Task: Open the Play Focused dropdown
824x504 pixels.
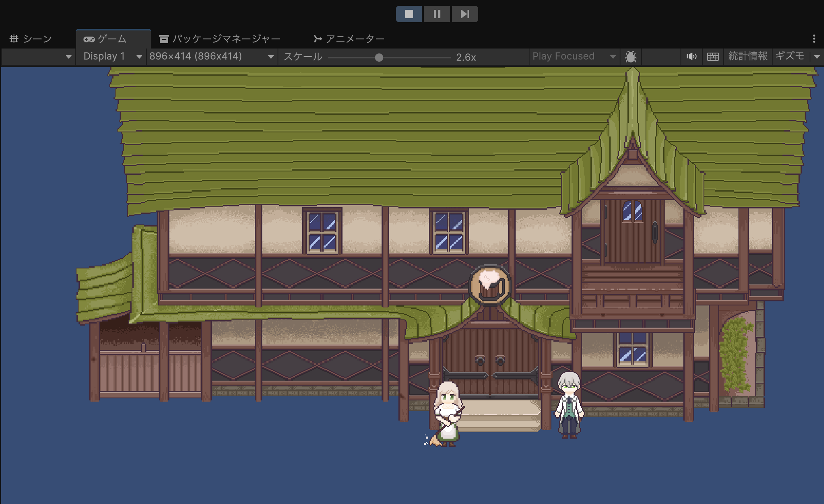Action: point(573,56)
